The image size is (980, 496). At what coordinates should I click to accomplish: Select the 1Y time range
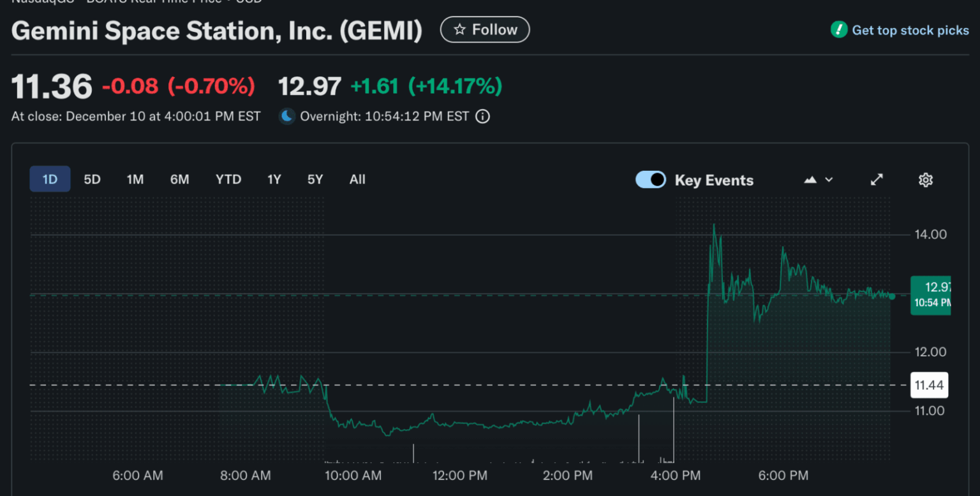(274, 180)
